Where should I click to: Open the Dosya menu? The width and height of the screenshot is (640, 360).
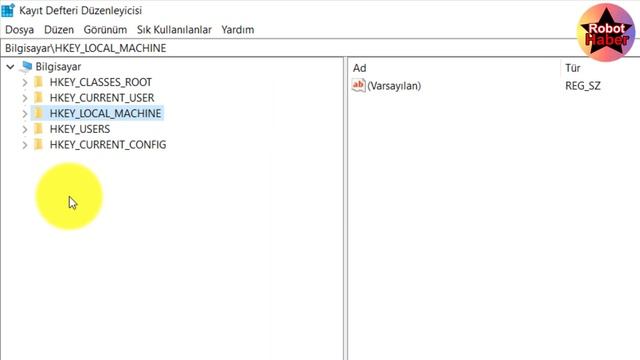(19, 30)
